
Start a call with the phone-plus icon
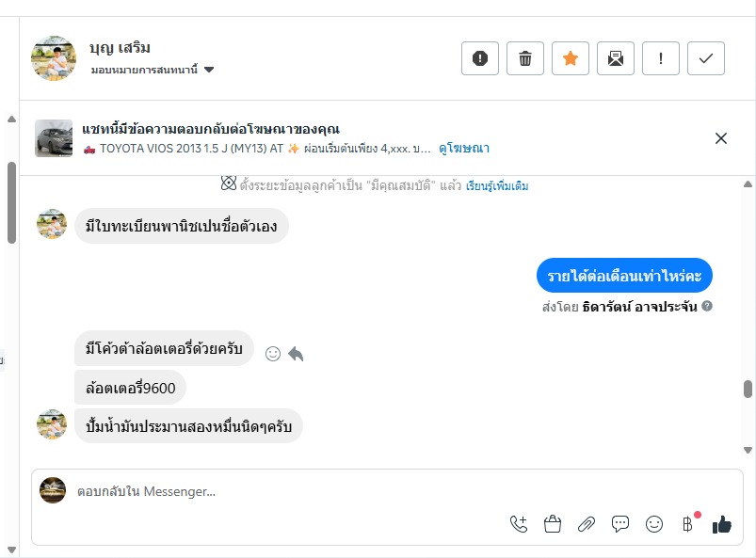click(519, 524)
